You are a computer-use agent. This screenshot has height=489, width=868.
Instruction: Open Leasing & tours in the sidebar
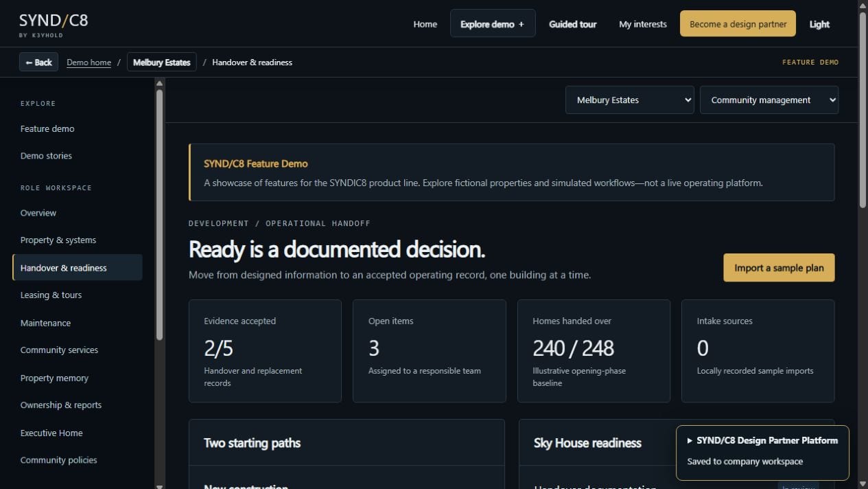[x=51, y=295]
